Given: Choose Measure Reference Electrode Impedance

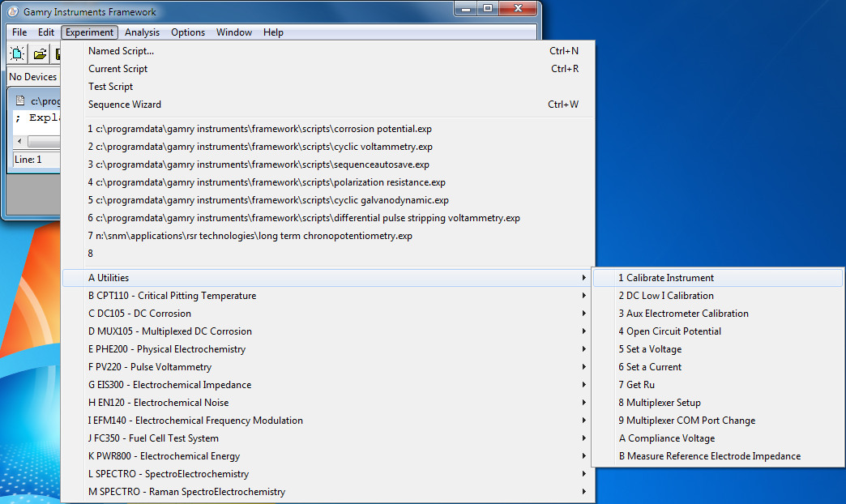Looking at the screenshot, I should click(718, 456).
